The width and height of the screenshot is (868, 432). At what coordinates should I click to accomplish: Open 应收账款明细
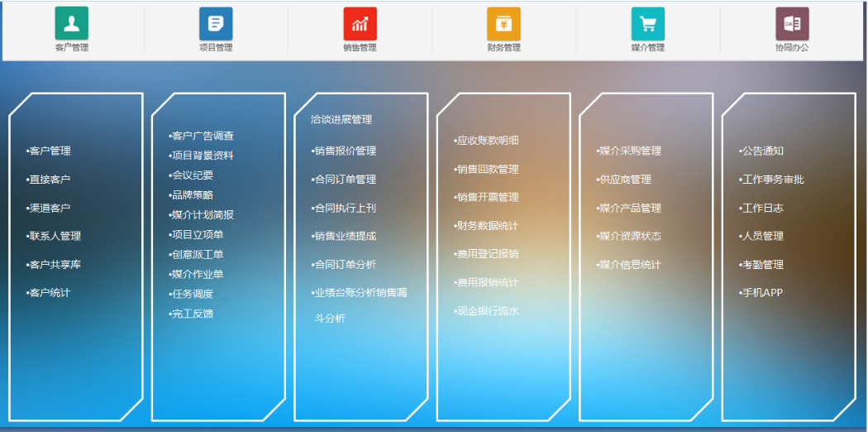486,141
